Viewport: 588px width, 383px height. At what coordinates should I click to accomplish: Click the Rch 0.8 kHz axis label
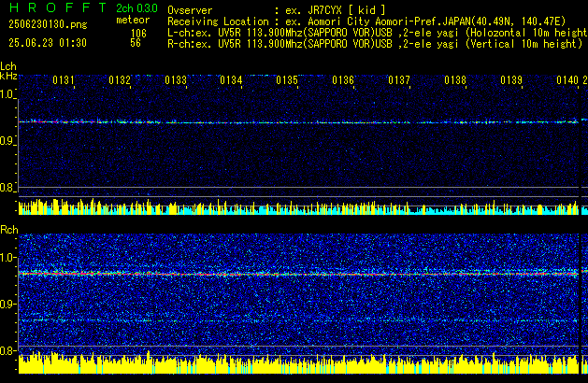pyautogui.click(x=7, y=350)
